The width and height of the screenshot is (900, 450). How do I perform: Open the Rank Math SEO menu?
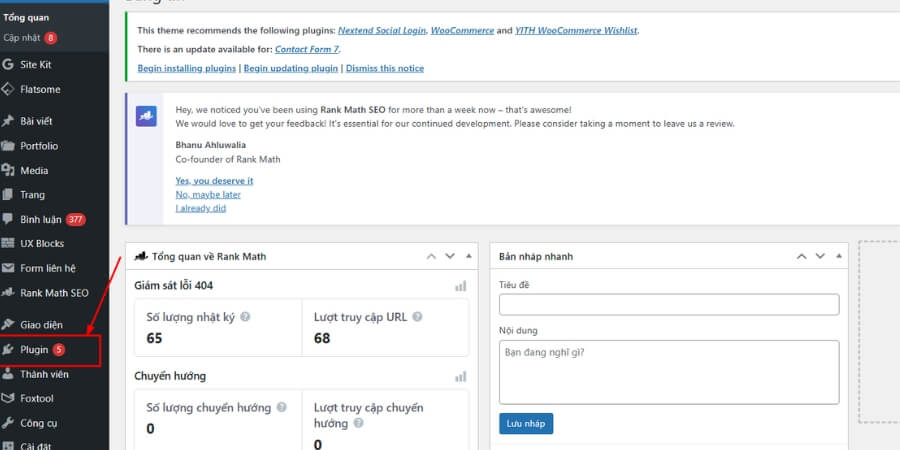point(54,293)
